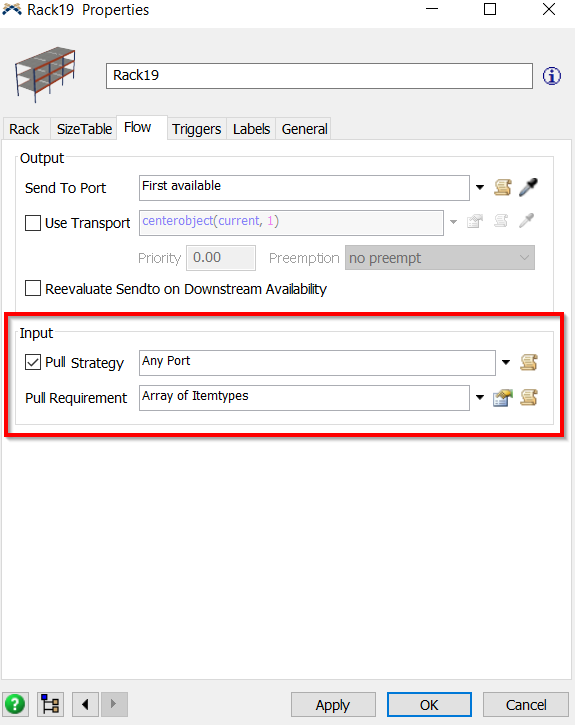The height and width of the screenshot is (725, 575).
Task: Switch to the Triggers tab
Action: coord(196,129)
